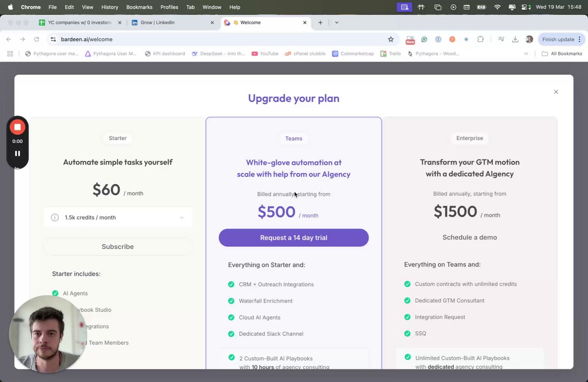Open Pythagora user ma... bookmark
Viewport: 588px width, 382px height.
tap(52, 54)
